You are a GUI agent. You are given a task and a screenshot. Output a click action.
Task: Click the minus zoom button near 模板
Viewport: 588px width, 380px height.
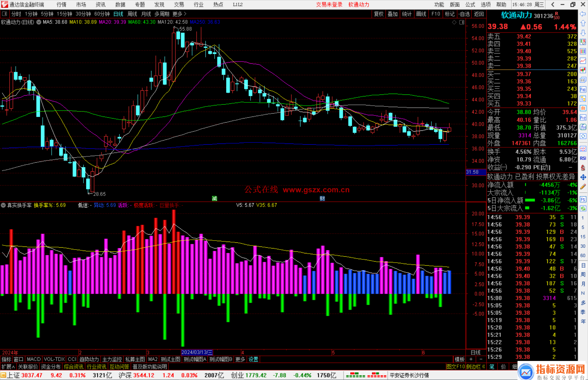point(481,359)
